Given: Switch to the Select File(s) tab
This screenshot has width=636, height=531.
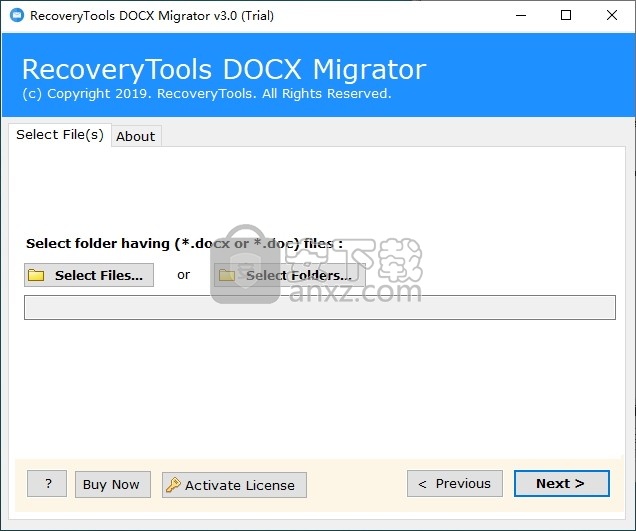Looking at the screenshot, I should pos(60,135).
